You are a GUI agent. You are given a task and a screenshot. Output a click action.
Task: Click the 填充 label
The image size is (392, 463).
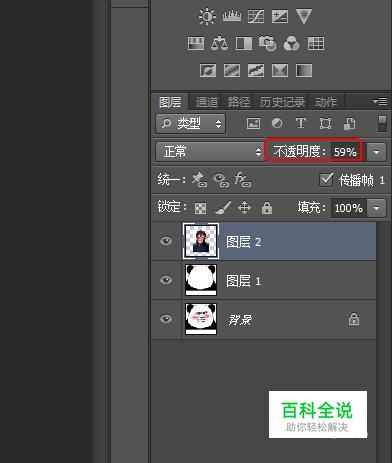(312, 208)
